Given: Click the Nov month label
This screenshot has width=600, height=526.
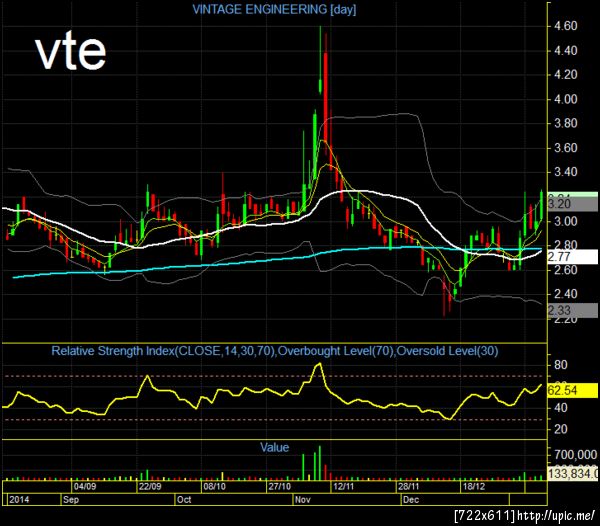Looking at the screenshot, I should 303,500.
